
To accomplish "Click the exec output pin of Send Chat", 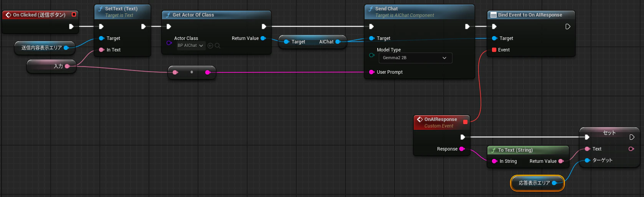I will pos(467,26).
